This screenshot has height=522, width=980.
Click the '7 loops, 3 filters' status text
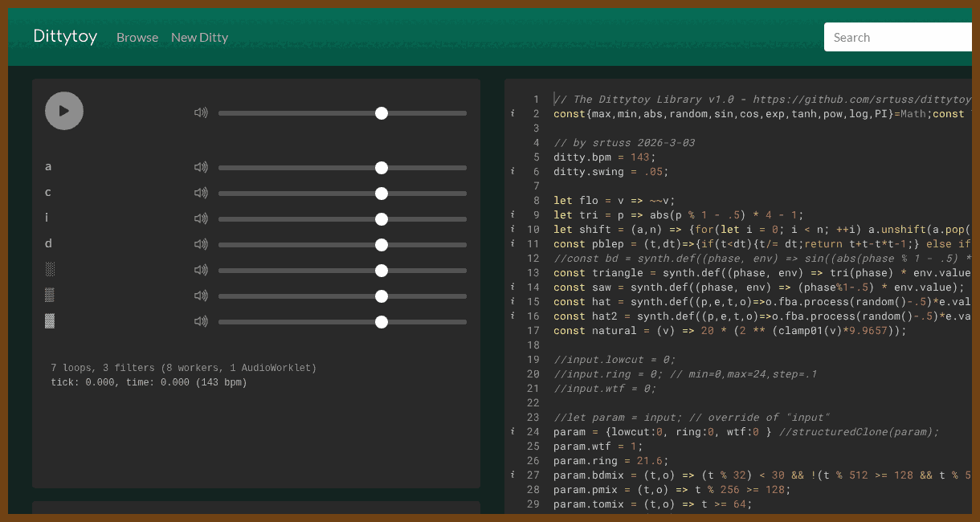pos(184,369)
